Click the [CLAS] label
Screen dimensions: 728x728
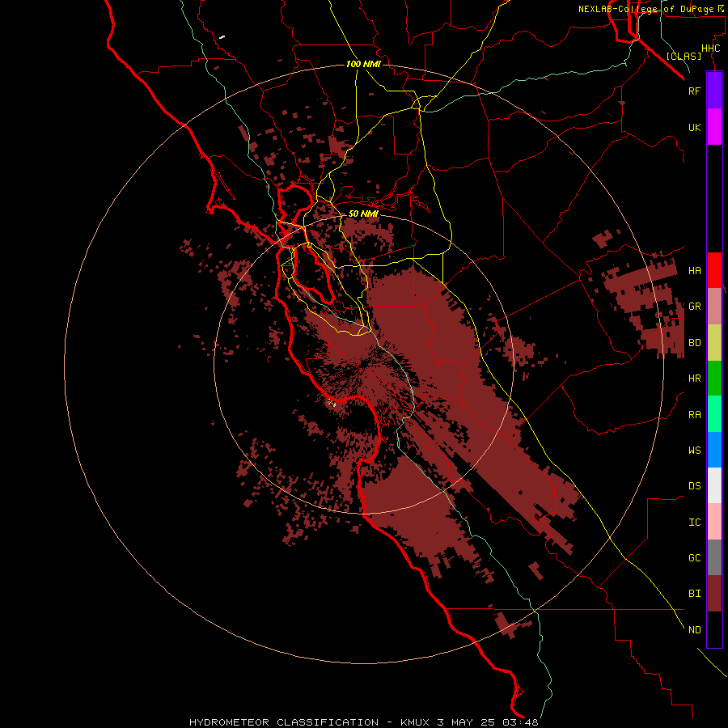pos(684,57)
